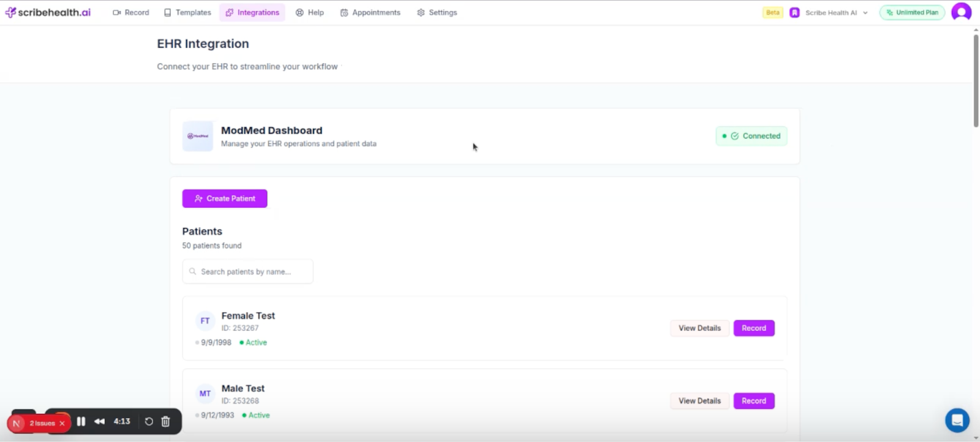Click the Beta badge
980x442 pixels.
point(773,12)
